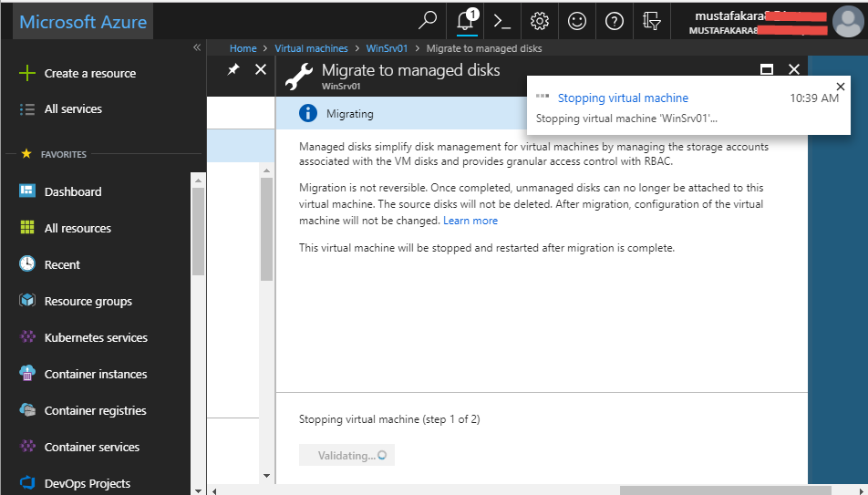Click the green plus Create a resource icon
The height and width of the screenshot is (495, 868).
27,73
